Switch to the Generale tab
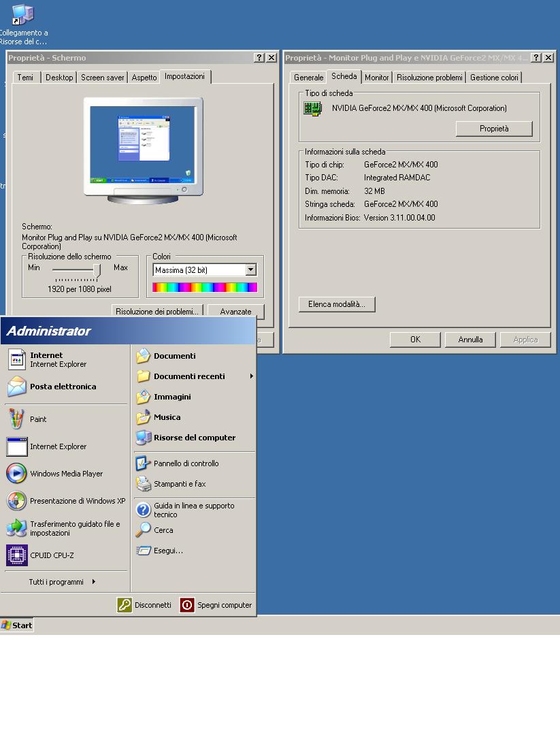 pos(308,78)
